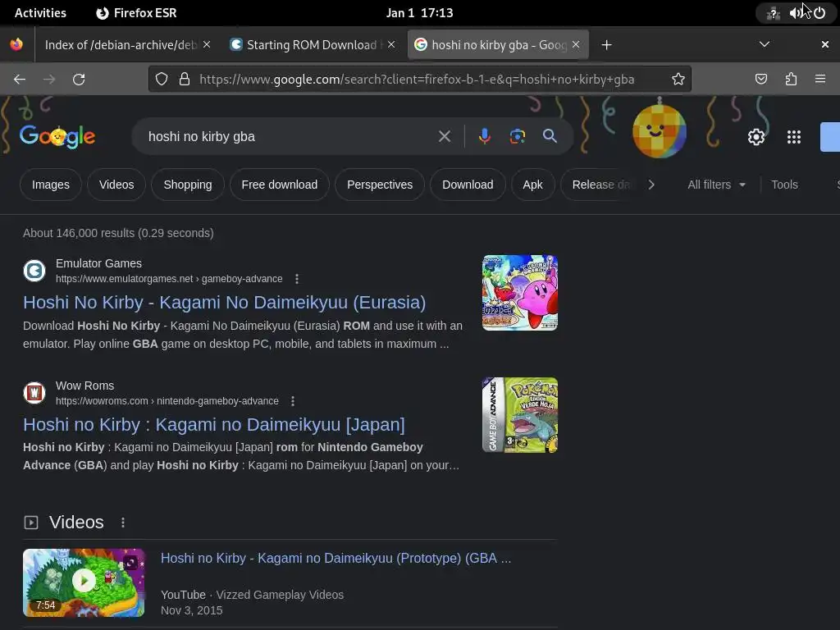The image size is (840, 630).
Task: Open more options for Videos section
Action: coord(123,523)
